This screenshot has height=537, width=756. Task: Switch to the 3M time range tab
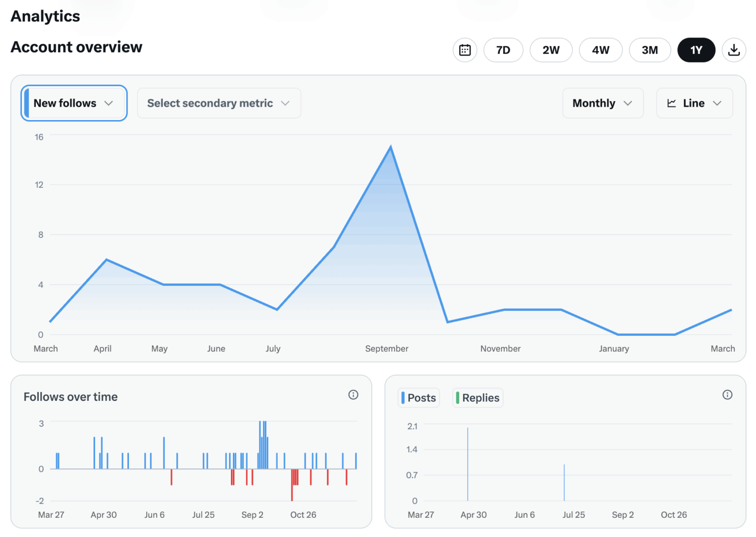click(x=650, y=50)
